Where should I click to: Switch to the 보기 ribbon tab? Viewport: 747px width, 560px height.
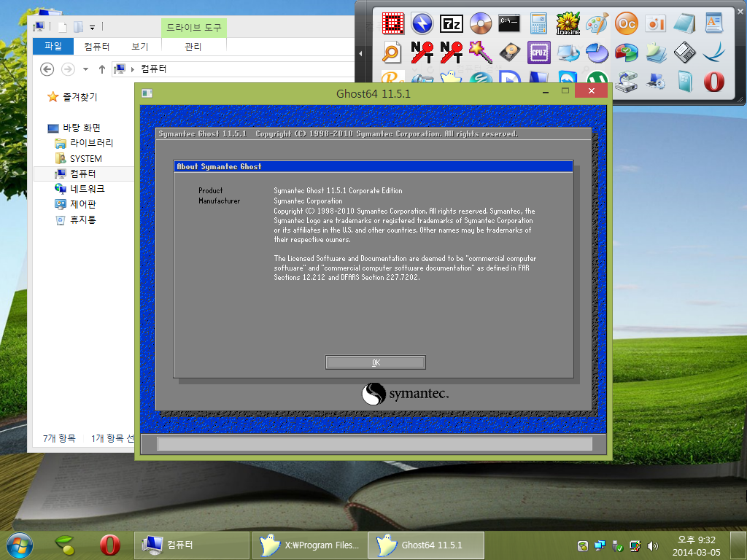[x=139, y=46]
